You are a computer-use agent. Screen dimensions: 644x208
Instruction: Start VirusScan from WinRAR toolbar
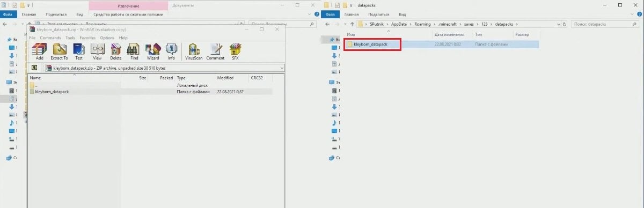[x=193, y=51]
